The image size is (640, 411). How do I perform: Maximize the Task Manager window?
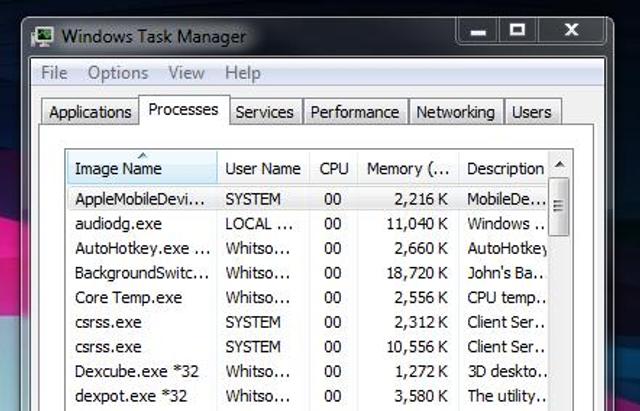click(517, 30)
